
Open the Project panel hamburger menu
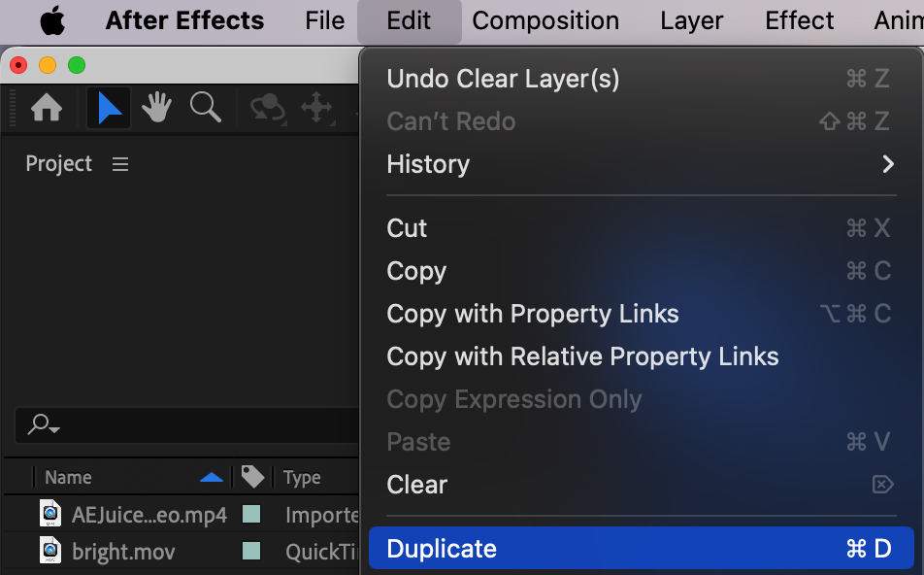[x=120, y=164]
